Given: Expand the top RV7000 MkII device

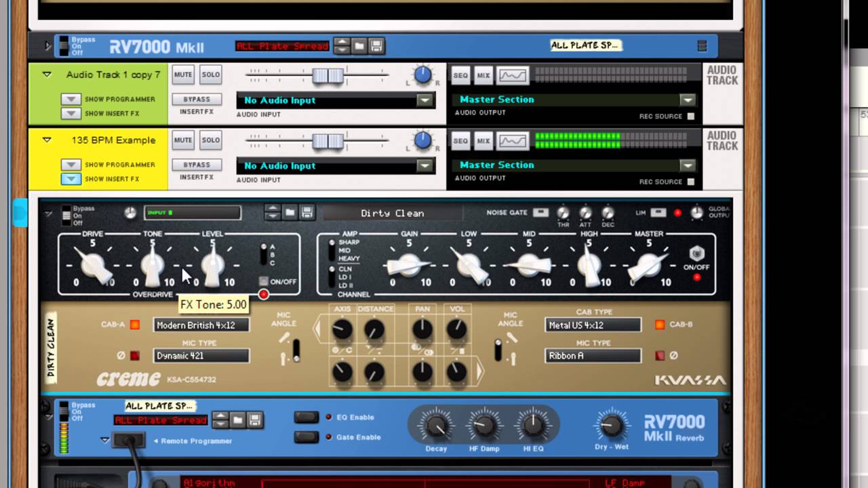Looking at the screenshot, I should coord(47,46).
